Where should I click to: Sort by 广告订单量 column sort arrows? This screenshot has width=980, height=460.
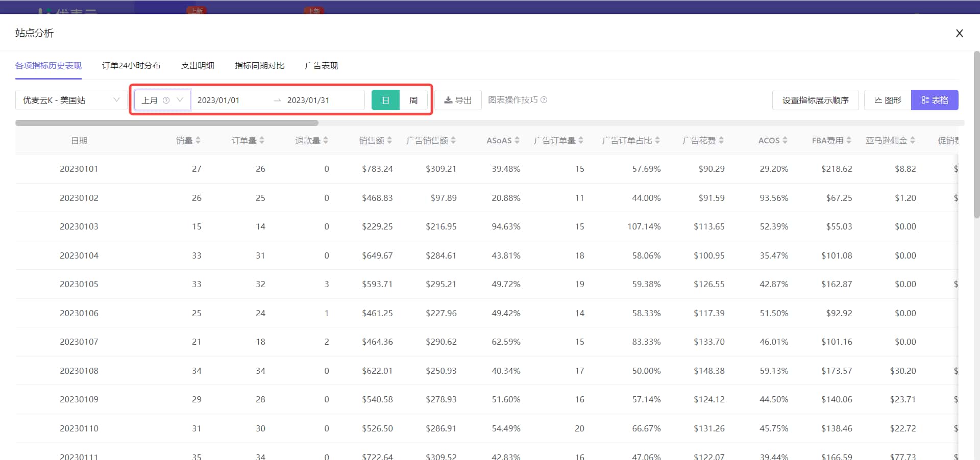(581, 140)
